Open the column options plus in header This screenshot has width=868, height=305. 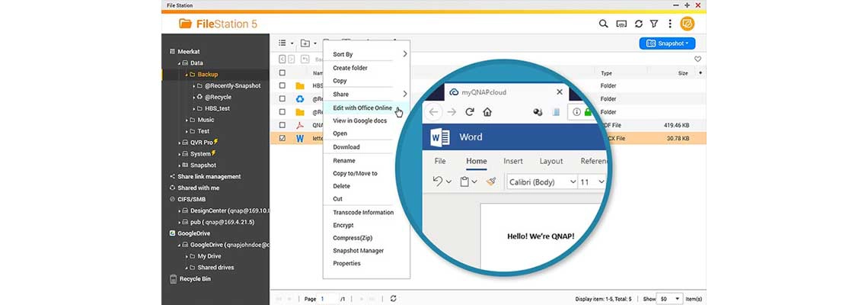700,72
